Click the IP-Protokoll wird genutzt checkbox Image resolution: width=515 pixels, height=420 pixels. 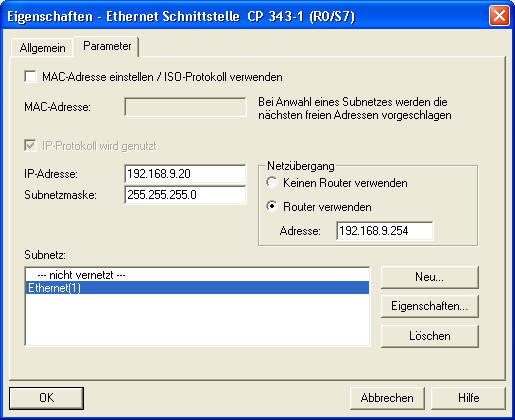point(31,146)
